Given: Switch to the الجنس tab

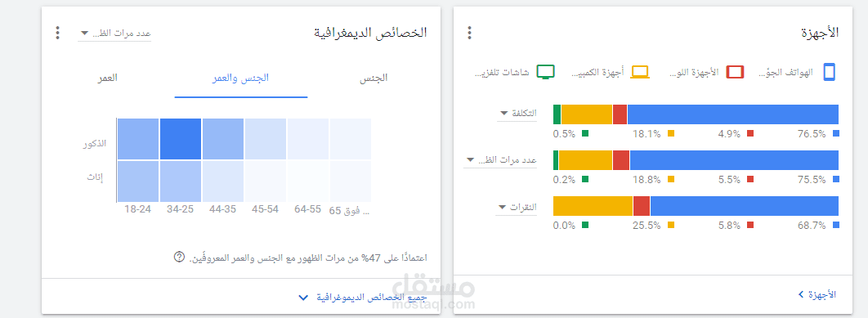Looking at the screenshot, I should 374,78.
